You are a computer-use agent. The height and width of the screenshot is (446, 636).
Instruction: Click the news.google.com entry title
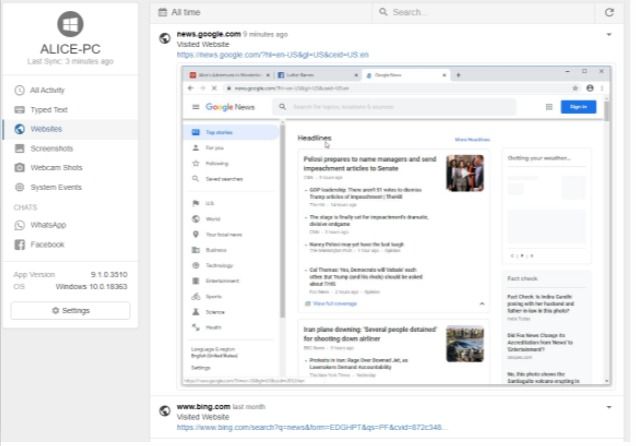208,34
